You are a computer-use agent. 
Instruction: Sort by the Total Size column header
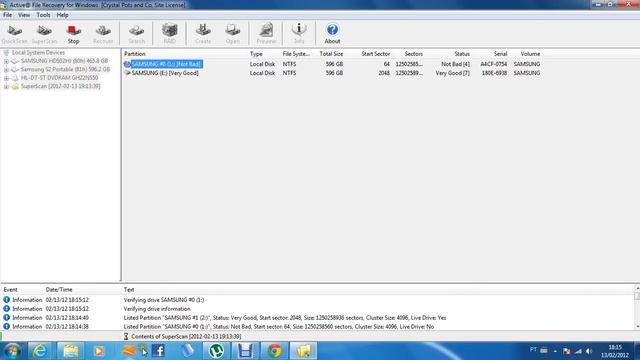331,54
